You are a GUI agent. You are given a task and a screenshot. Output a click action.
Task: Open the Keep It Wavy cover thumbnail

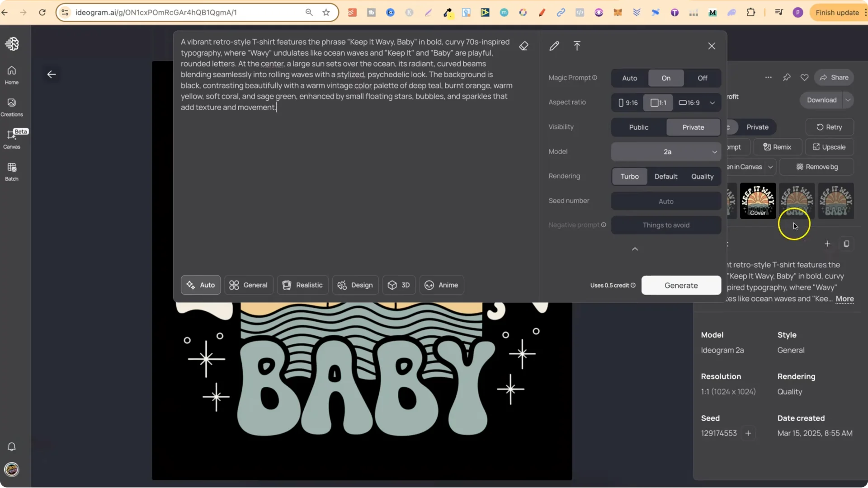pos(757,201)
